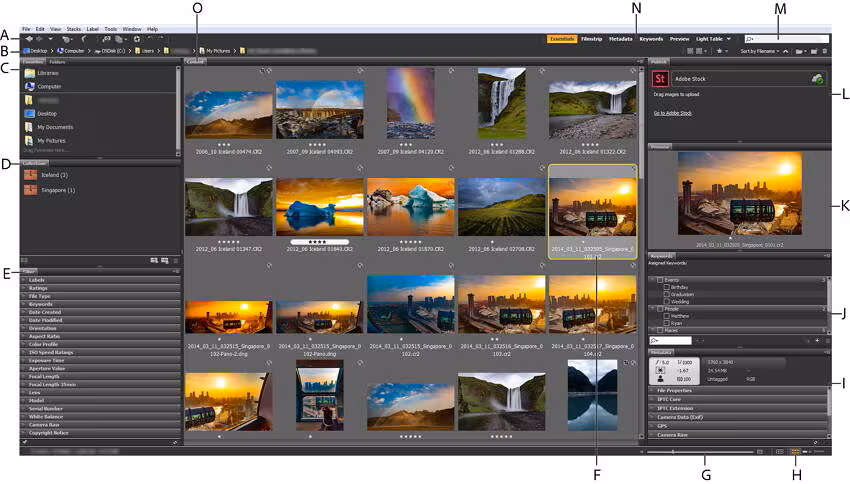This screenshot has width=850, height=484.
Task: Open the workspace switcher dropdown arrow
Action: pos(729,39)
